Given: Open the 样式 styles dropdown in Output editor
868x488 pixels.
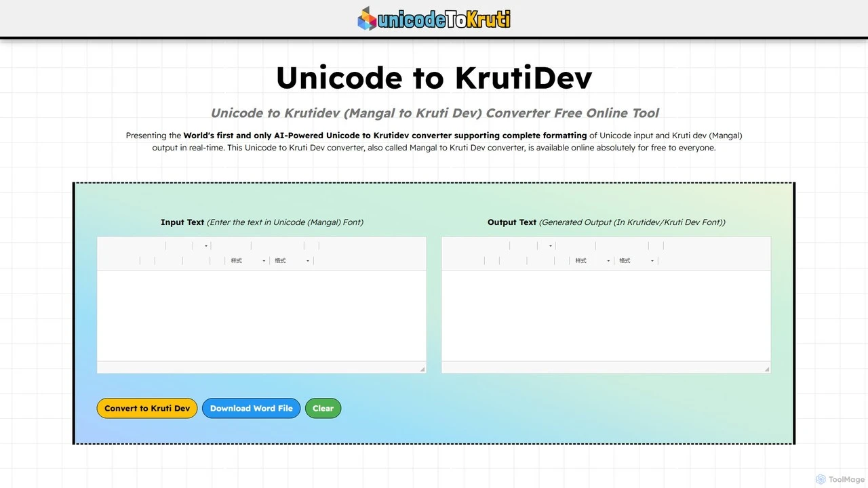Looking at the screenshot, I should click(592, 261).
